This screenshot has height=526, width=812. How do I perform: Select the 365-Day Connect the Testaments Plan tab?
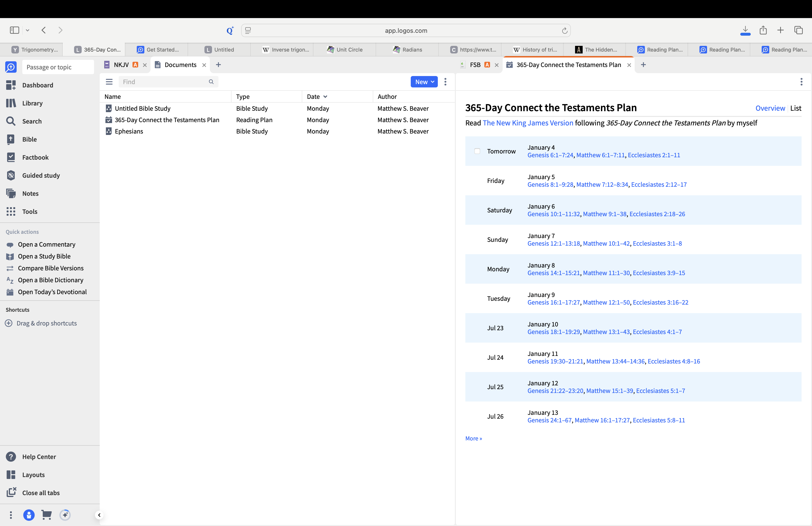click(568, 65)
